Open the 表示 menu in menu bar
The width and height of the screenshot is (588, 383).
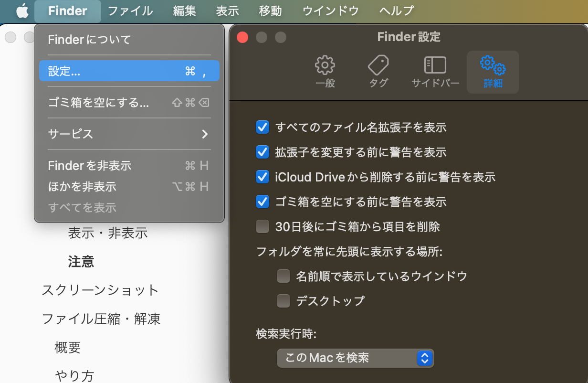coord(227,11)
